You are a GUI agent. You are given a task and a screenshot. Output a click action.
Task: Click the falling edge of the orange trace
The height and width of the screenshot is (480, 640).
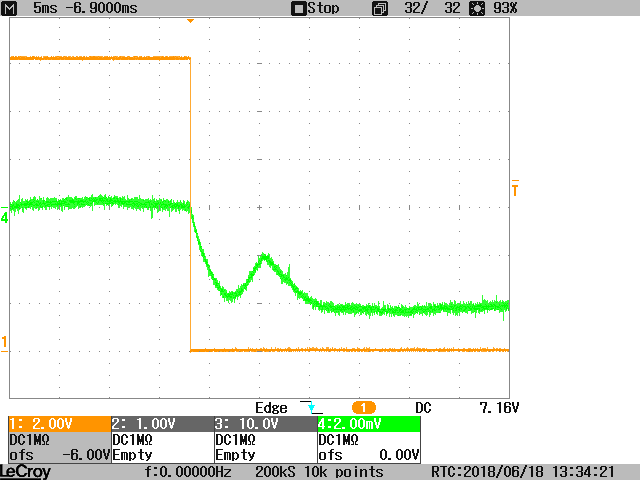click(x=190, y=204)
